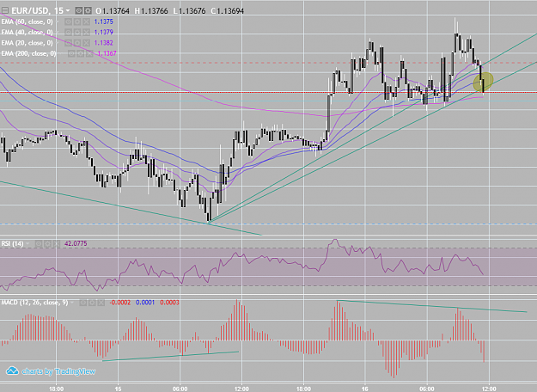
Task: Collapse the chart legend using the minus box icon
Action: coord(5,10)
